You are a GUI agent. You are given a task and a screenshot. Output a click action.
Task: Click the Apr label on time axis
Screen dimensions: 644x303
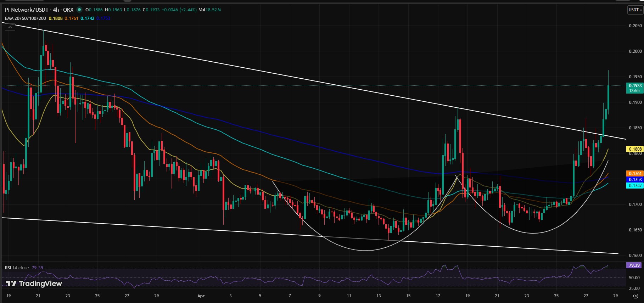point(201,296)
